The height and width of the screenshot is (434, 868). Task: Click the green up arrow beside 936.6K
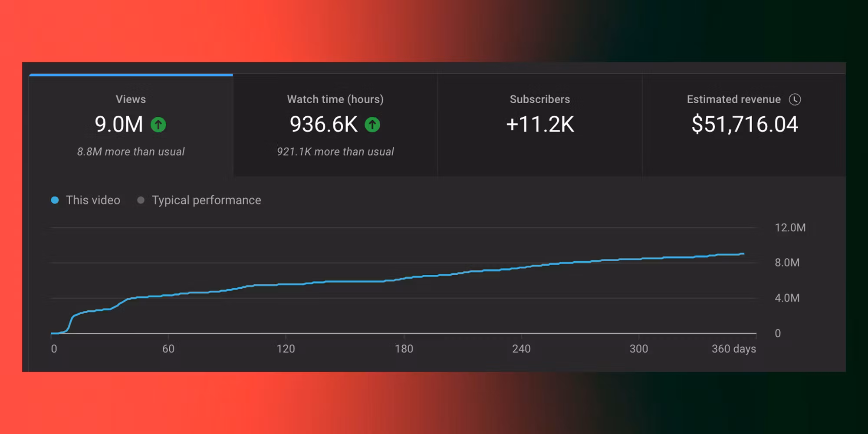[x=372, y=125]
